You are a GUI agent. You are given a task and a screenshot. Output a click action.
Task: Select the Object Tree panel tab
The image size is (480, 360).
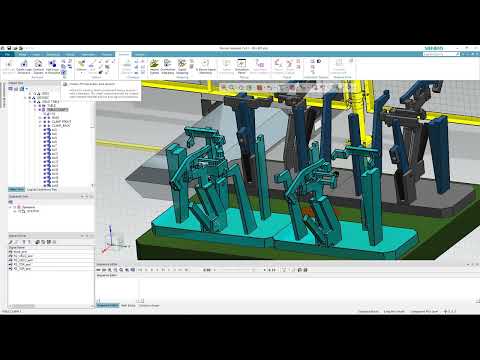click(x=16, y=189)
